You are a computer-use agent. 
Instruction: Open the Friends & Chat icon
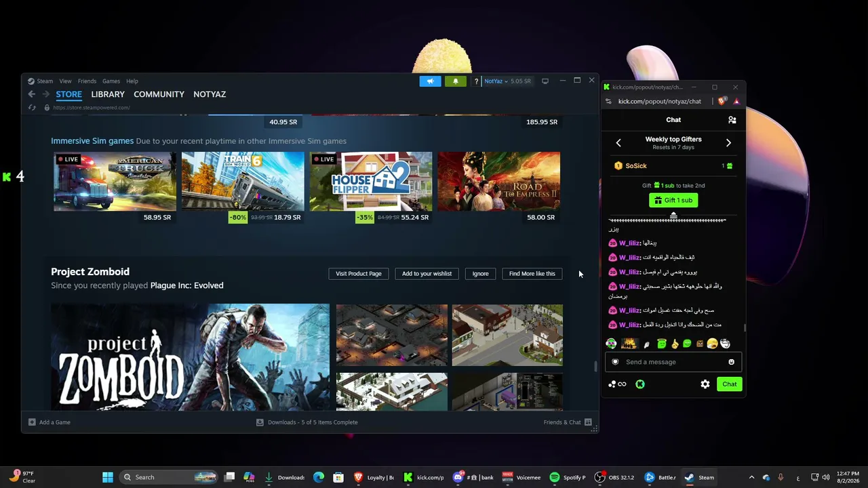point(588,422)
